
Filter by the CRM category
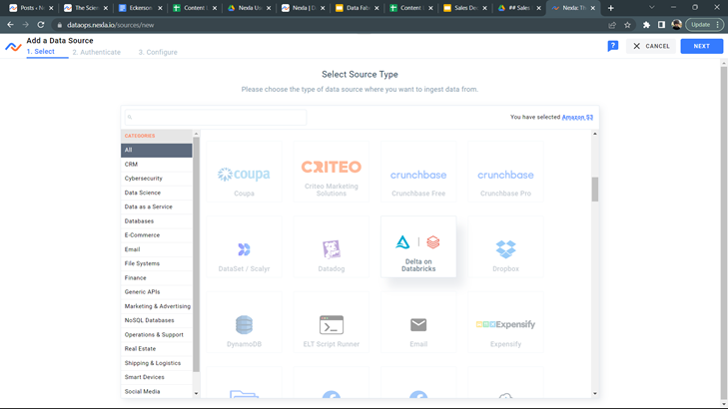(x=131, y=164)
